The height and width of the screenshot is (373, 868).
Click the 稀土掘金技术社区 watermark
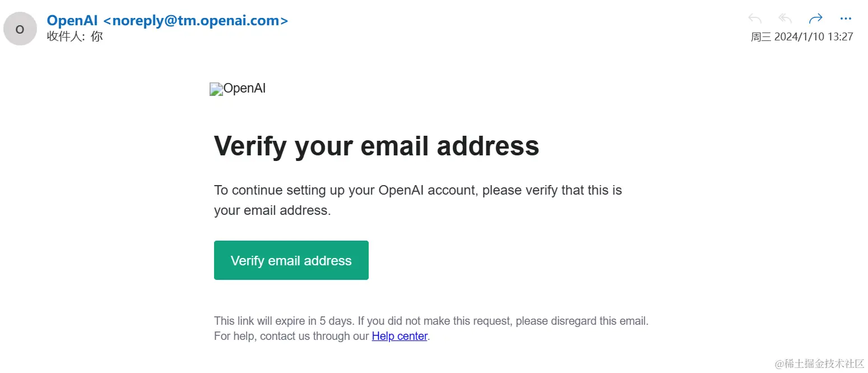click(820, 363)
